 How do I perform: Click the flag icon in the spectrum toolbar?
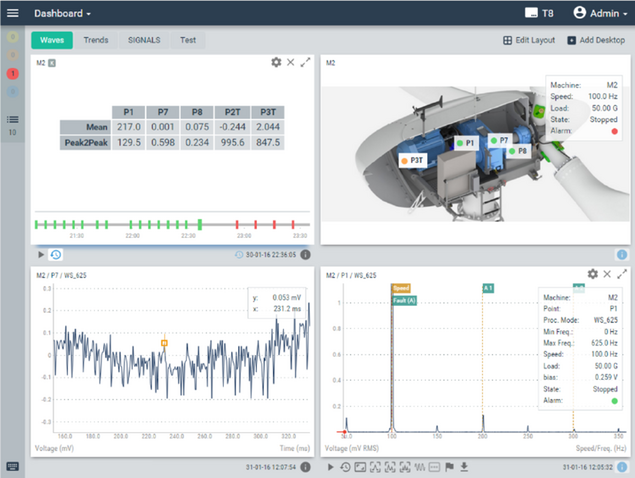(448, 467)
